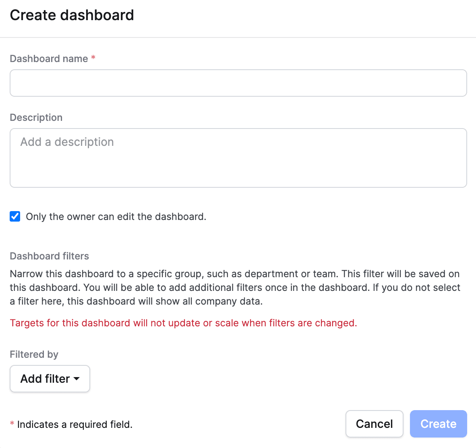The height and width of the screenshot is (448, 476).
Task: Uncheck the owner-only edit checkbox
Action: 15,216
